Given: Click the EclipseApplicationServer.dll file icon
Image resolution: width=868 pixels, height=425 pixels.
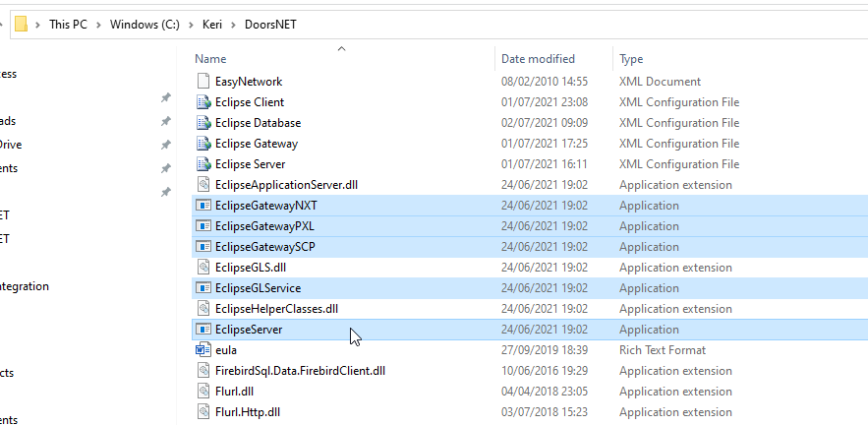Looking at the screenshot, I should point(203,185).
